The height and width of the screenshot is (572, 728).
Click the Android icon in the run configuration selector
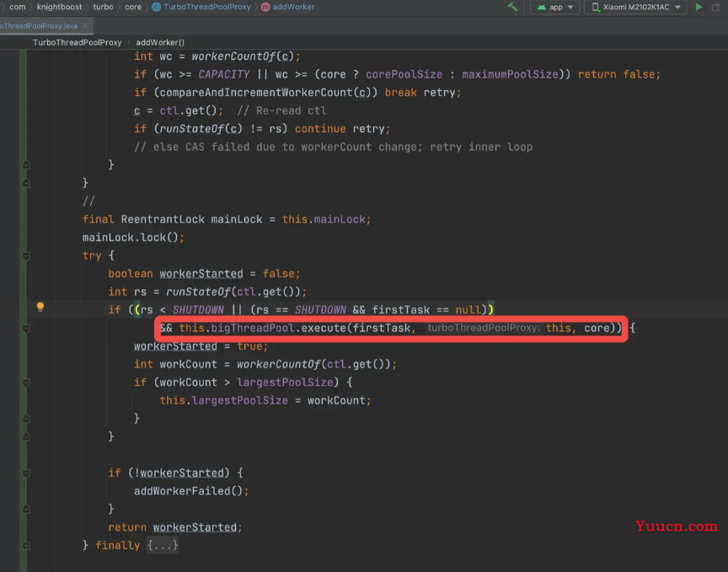tap(541, 7)
